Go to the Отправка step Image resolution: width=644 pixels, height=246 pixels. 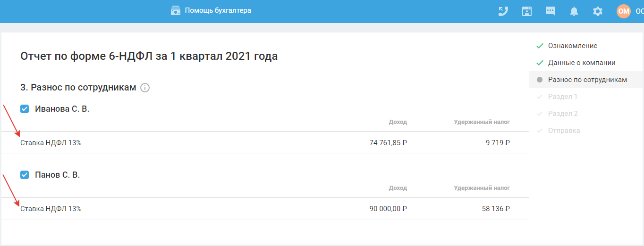(x=564, y=131)
